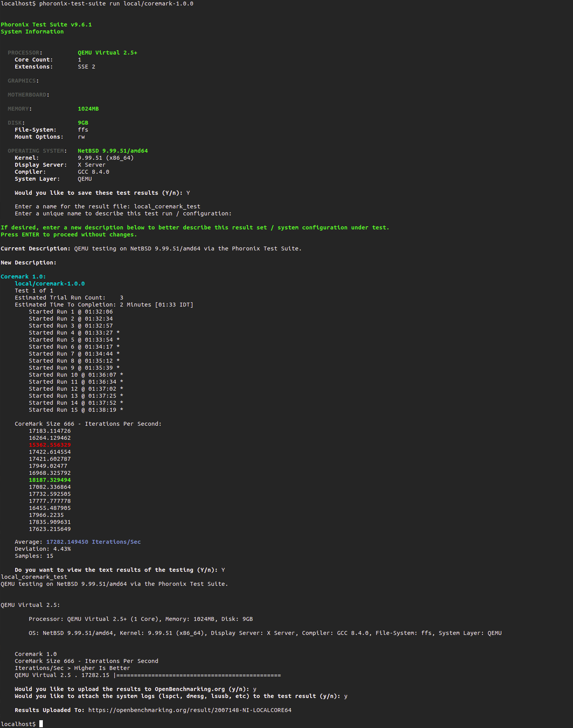Click the terminal cursor at final prompt
The image size is (573, 728).
pyautogui.click(x=41, y=724)
